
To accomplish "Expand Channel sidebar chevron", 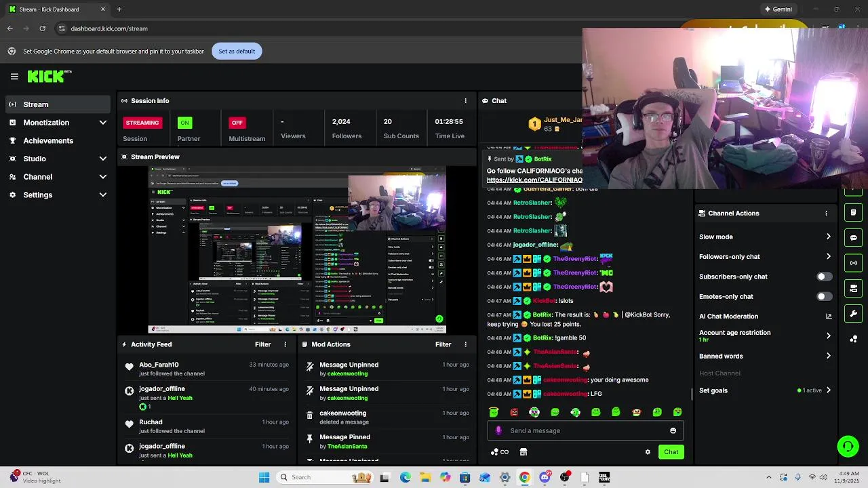I will coord(103,177).
